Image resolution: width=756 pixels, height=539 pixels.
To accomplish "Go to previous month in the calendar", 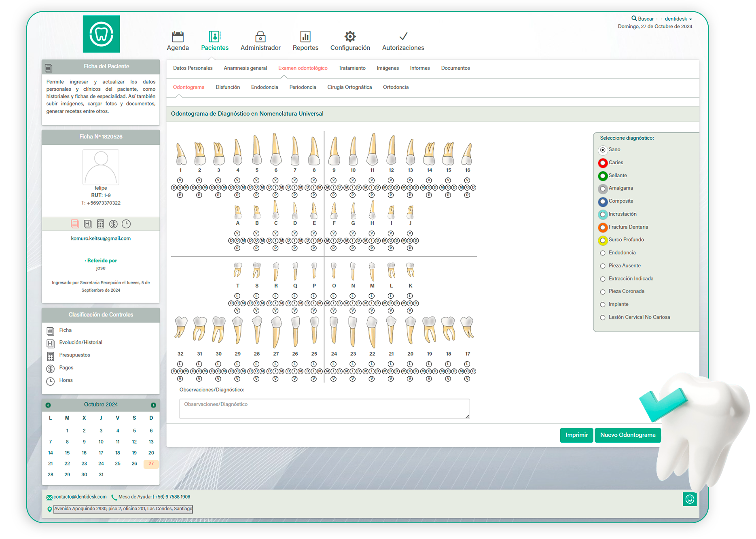I will click(48, 405).
